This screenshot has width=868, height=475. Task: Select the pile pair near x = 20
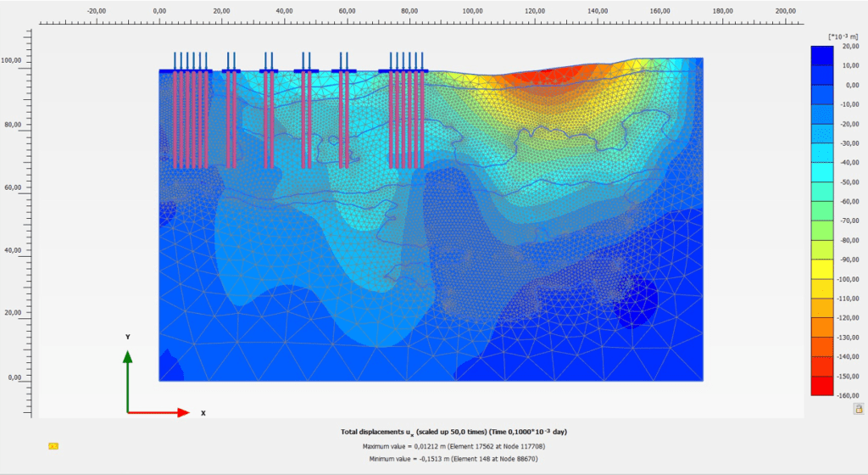pyautogui.click(x=231, y=71)
